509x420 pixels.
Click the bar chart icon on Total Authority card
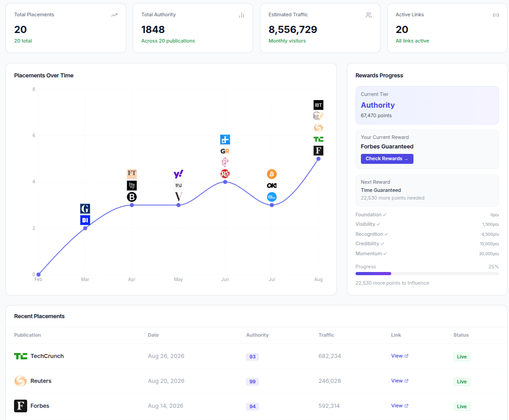tap(241, 14)
